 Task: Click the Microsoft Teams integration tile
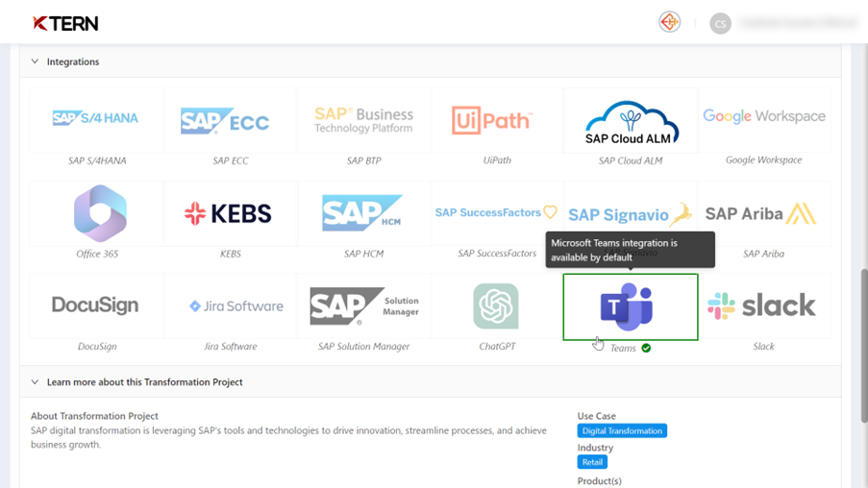click(631, 306)
